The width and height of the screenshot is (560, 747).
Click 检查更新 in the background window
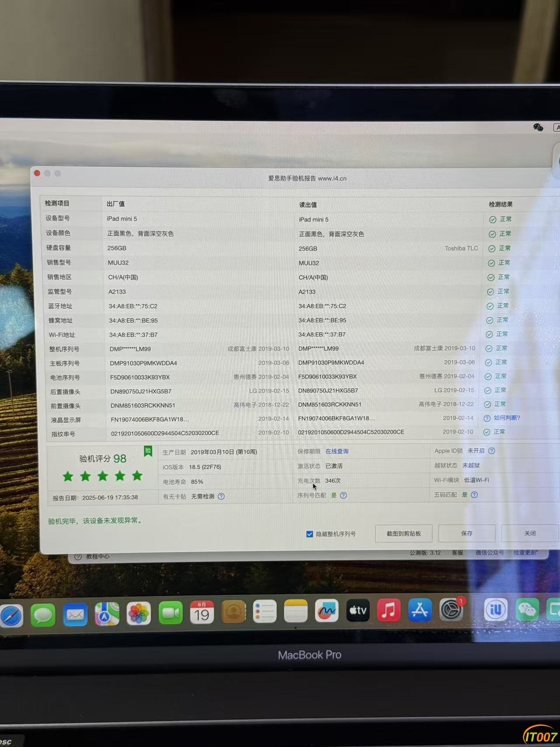pos(525,553)
